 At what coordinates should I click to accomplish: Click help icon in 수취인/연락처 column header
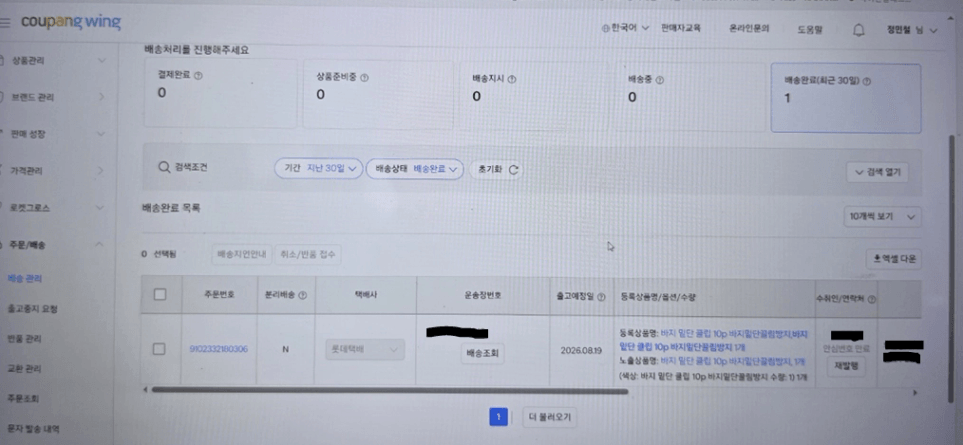pos(871,300)
